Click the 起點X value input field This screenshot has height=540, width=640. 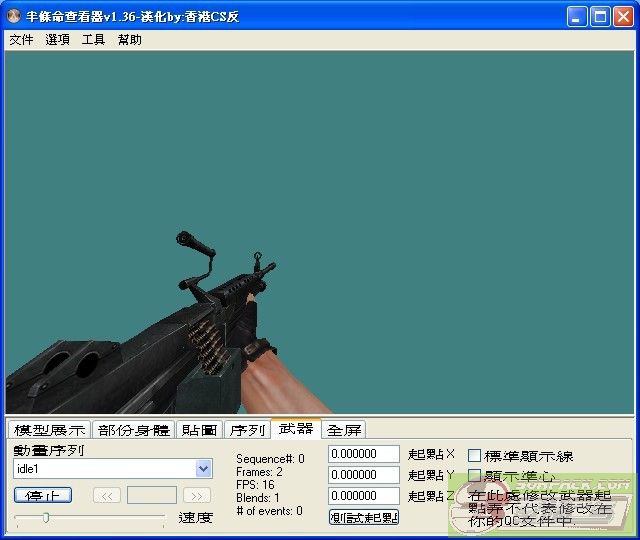point(364,455)
